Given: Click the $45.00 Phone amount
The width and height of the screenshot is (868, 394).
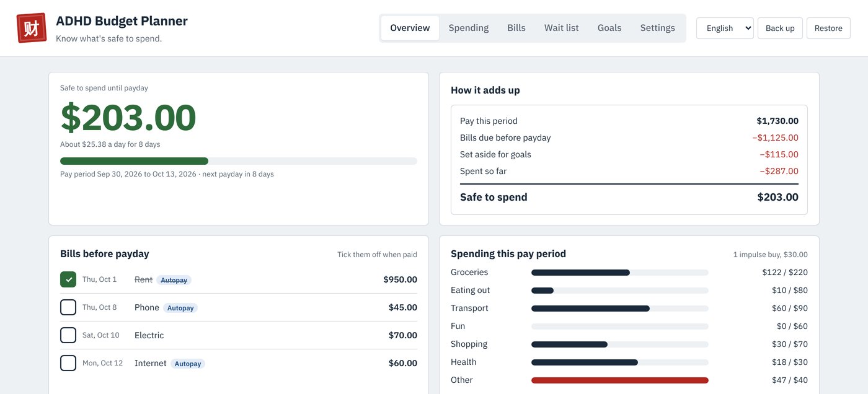Looking at the screenshot, I should 403,307.
